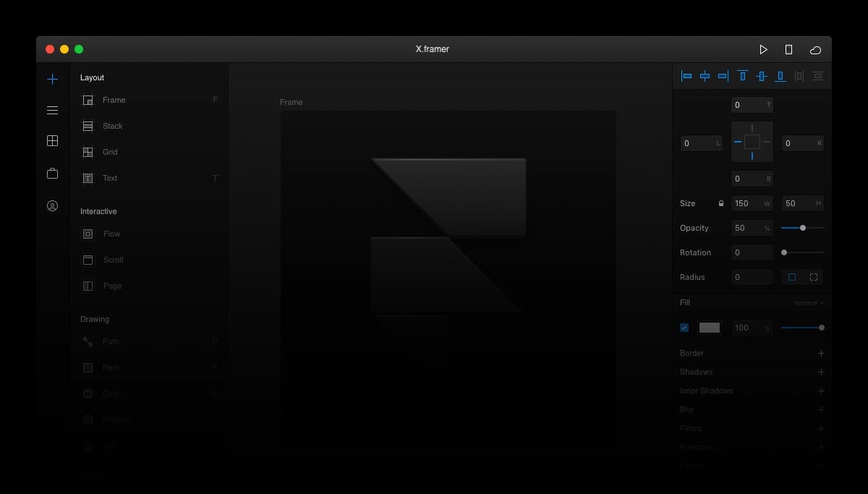Open the Account profile icon in the sidebar
This screenshot has width=868, height=494.
[52, 206]
